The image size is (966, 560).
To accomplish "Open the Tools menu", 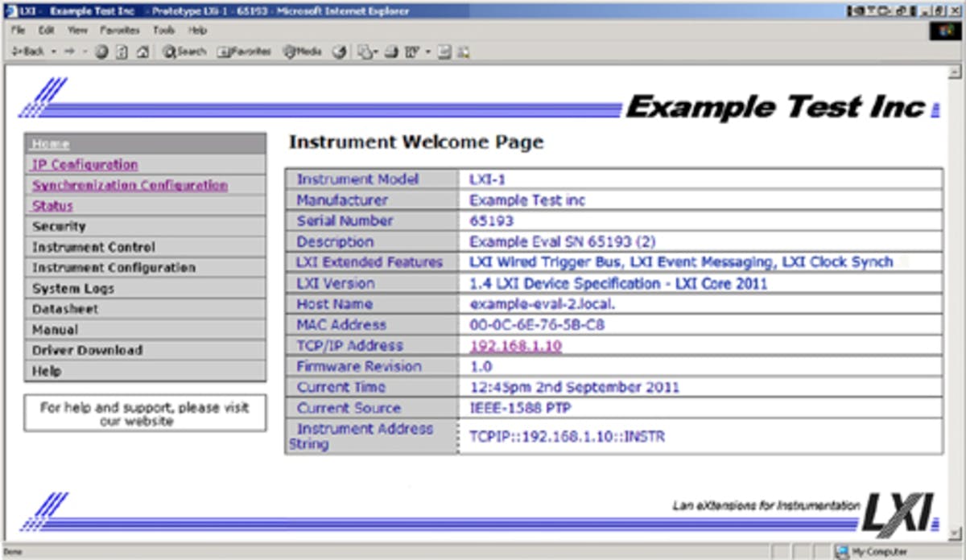I will (164, 29).
